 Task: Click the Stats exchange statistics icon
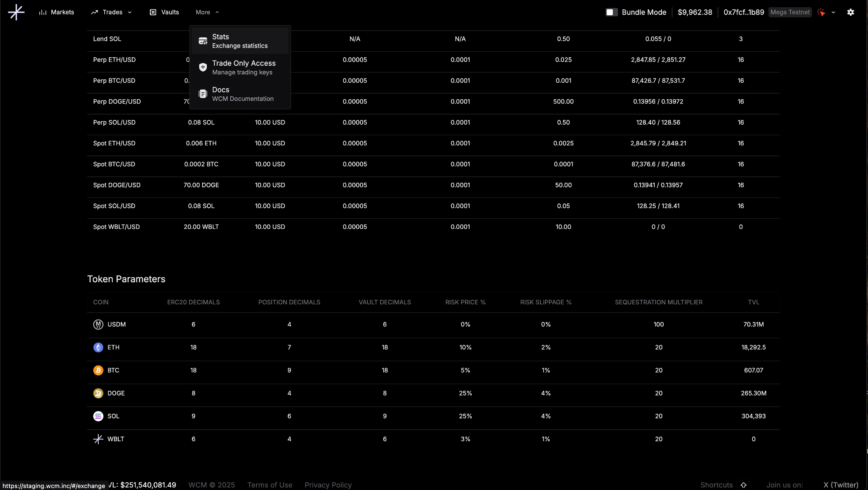[x=203, y=41]
